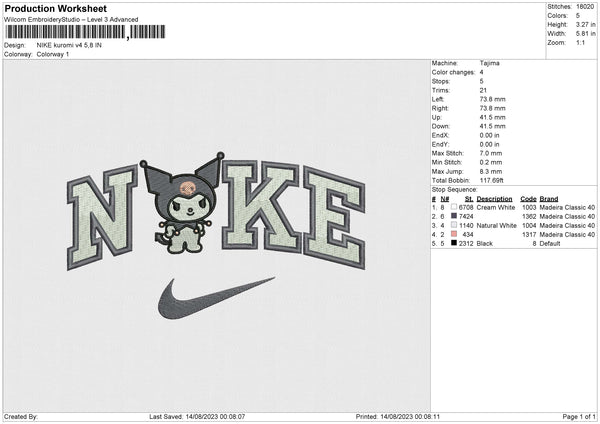The width and height of the screenshot is (600, 424).
Task: Click the Left value 73.8 mm
Action: pos(492,99)
